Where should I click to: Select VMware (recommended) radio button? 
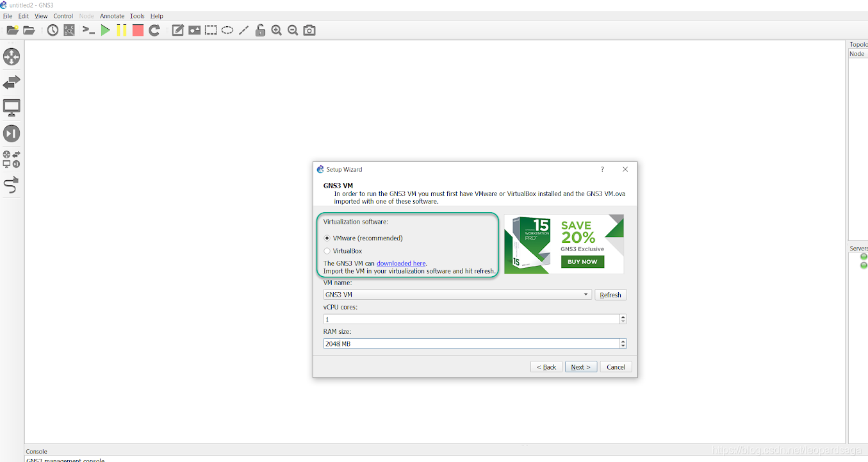pyautogui.click(x=327, y=238)
